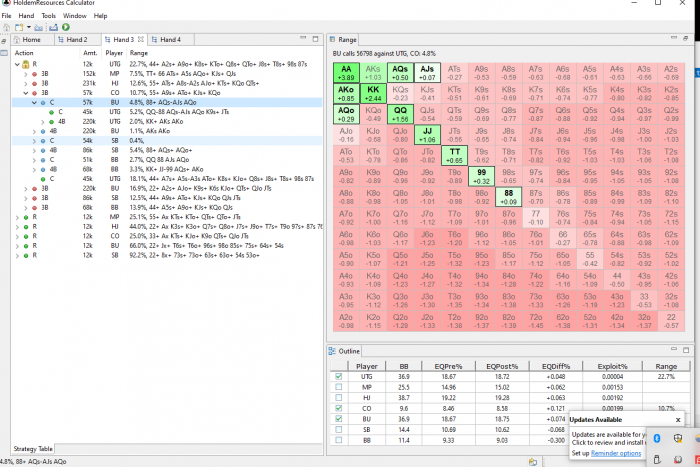Collapse the BU 57k call node
This screenshot has width=700, height=467.
point(34,103)
